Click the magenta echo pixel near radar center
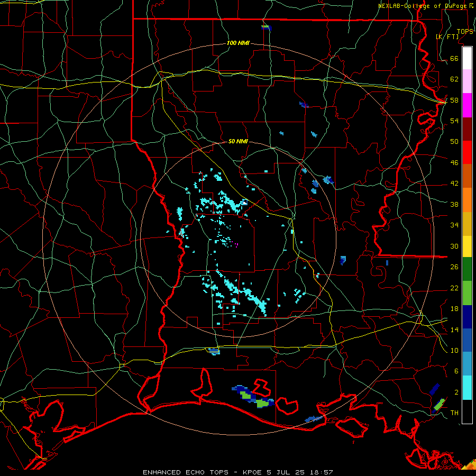The height and width of the screenshot is (476, 476). 236,245
